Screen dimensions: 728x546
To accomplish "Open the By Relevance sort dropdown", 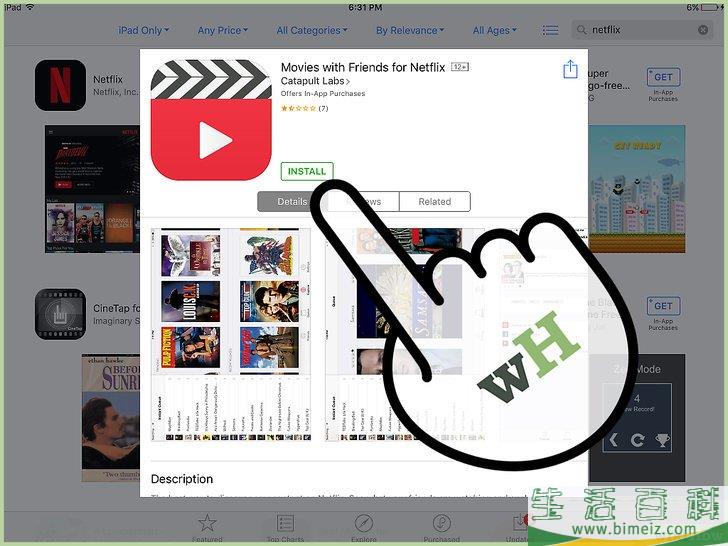I will click(x=410, y=31).
